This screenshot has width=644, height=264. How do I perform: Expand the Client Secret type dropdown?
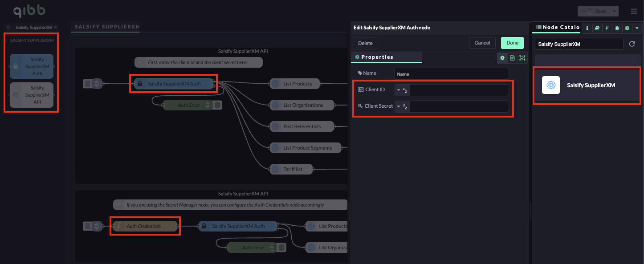point(399,107)
